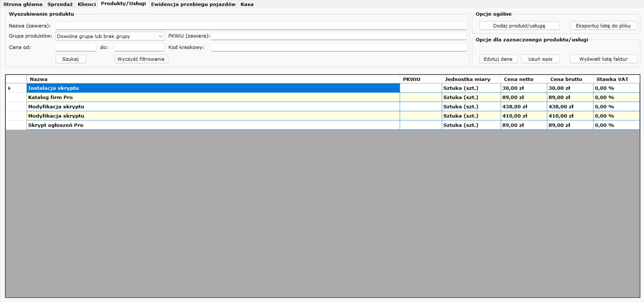
Task: Sort by Cena netto column header
Action: pyautogui.click(x=518, y=79)
